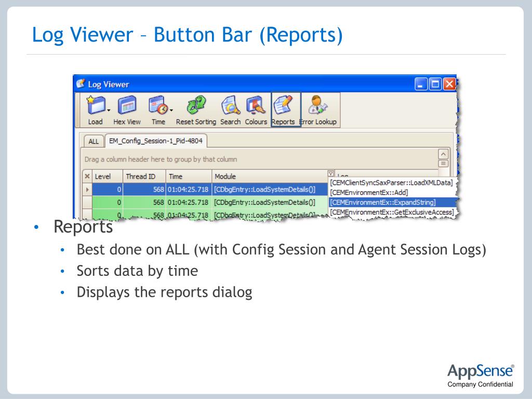The height and width of the screenshot is (399, 532).
Task: Open Error Lookup tool
Action: tap(319, 110)
